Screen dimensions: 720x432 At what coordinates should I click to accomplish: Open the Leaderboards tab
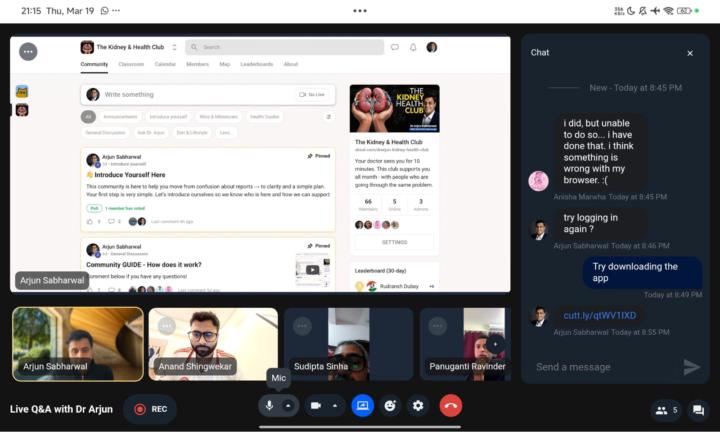pos(257,64)
